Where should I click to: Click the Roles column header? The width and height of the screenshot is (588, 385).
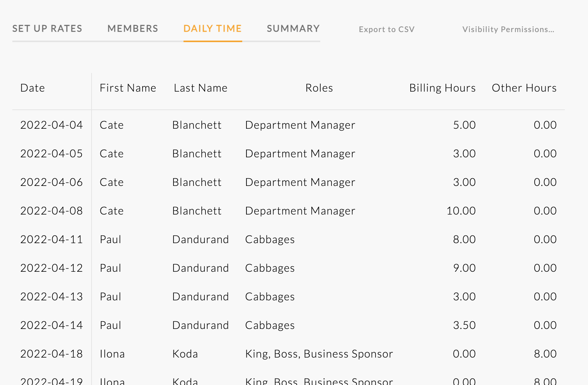pos(319,88)
